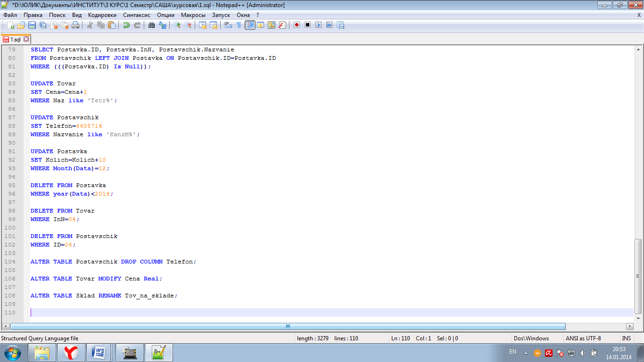Image resolution: width=644 pixels, height=362 pixels.
Task: Close the 1.sql tab
Action: tap(26, 39)
